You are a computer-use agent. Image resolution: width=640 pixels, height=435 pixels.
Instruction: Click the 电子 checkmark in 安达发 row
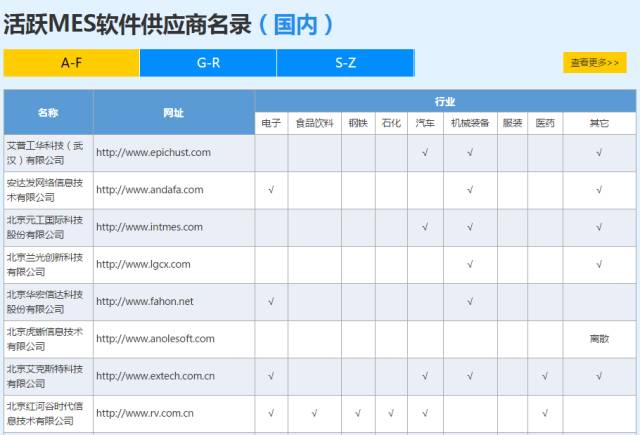coord(271,190)
